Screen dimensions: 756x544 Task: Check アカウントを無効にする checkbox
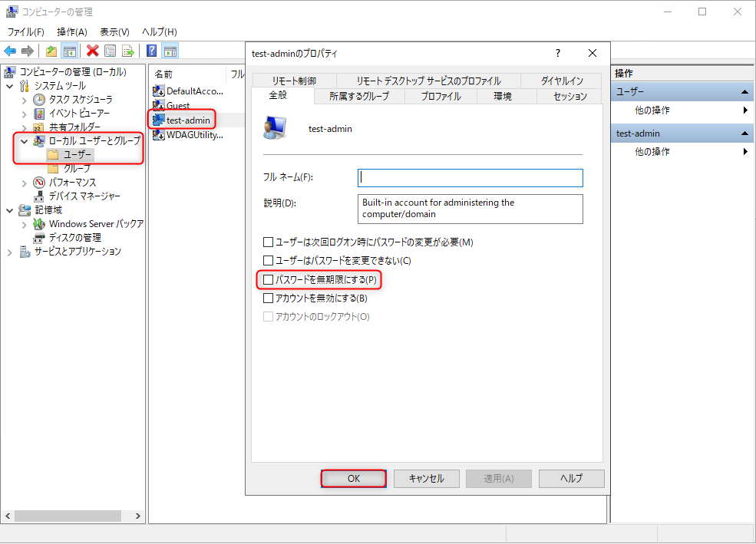point(268,298)
